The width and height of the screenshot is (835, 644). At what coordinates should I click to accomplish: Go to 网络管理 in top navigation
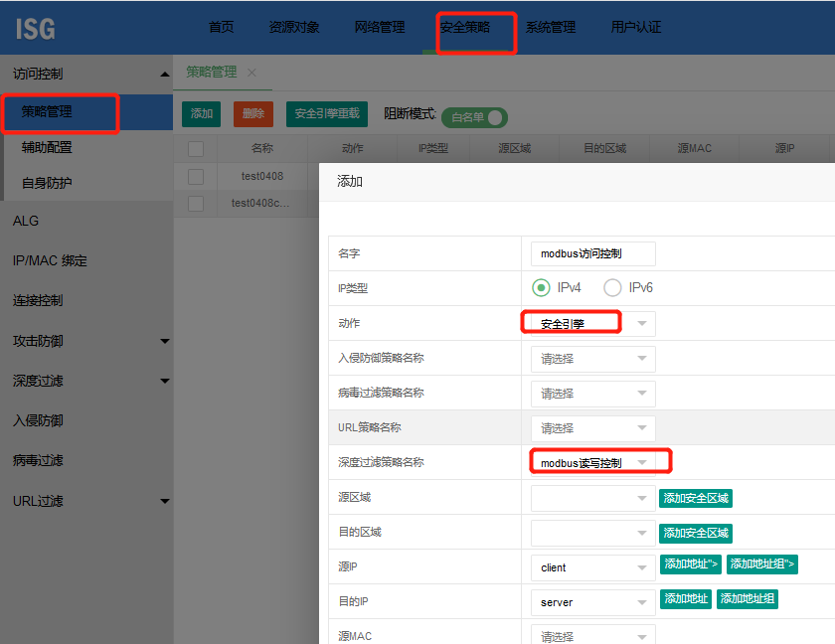(380, 28)
